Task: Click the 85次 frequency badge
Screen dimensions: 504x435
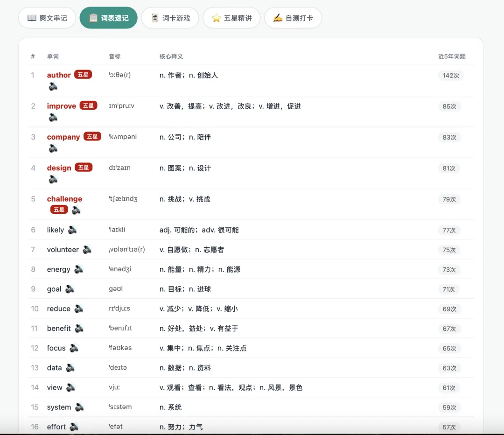Action: (449, 106)
